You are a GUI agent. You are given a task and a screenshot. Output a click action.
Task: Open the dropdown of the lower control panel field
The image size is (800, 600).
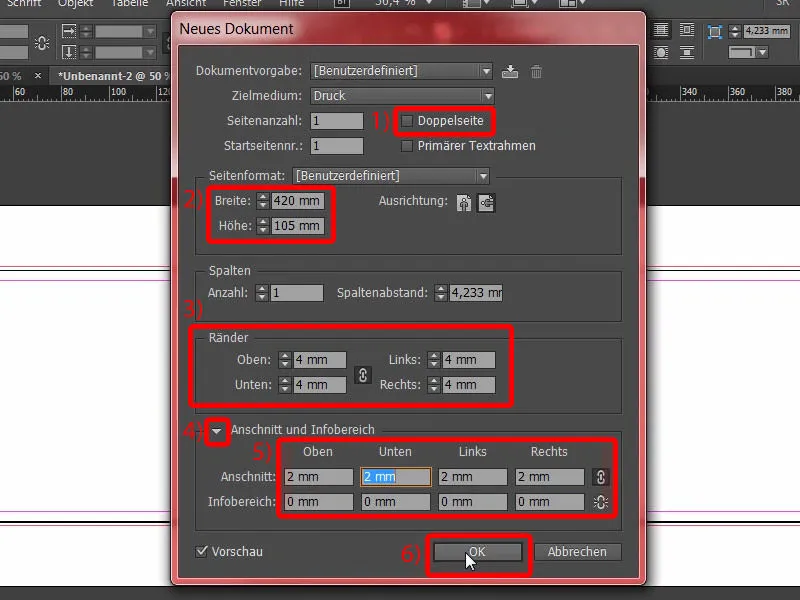(150, 52)
